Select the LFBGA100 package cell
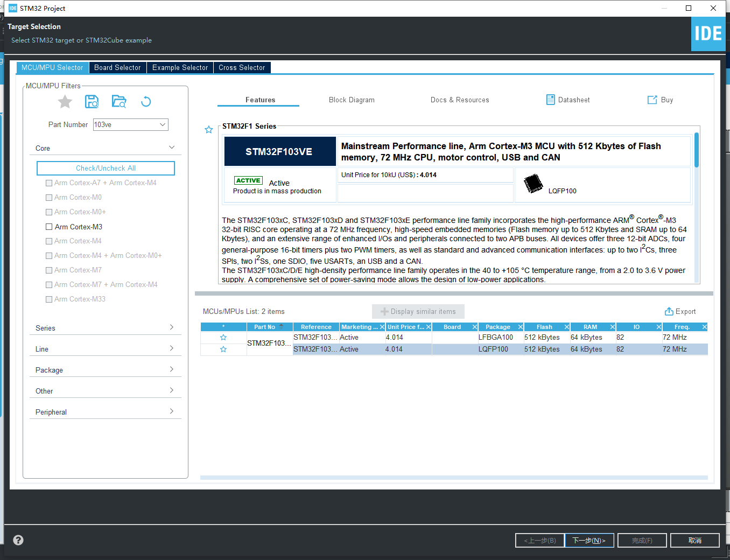The width and height of the screenshot is (730, 560). pos(500,338)
